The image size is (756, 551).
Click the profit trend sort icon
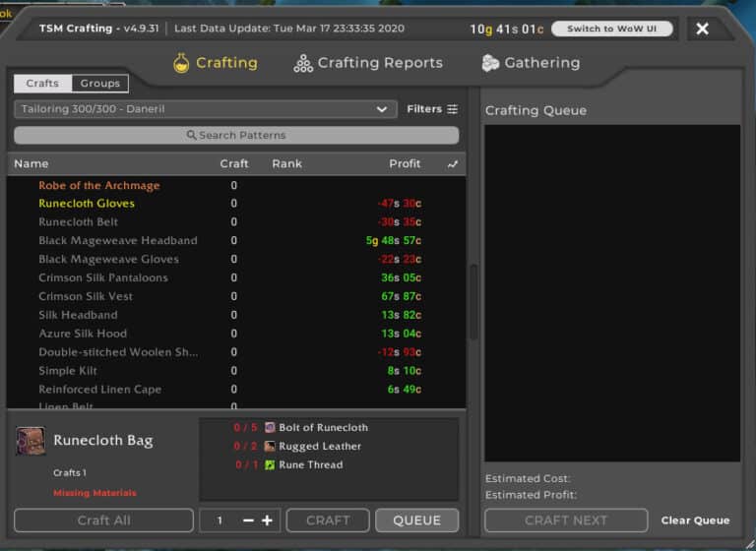tap(452, 164)
